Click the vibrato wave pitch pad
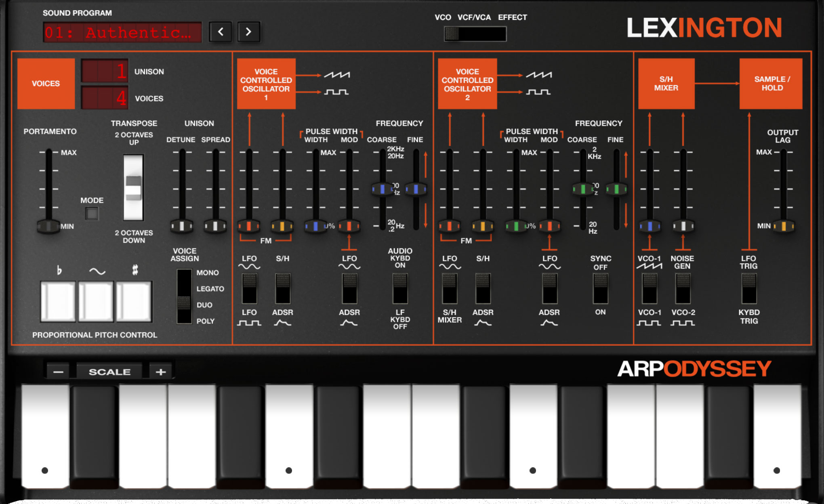This screenshot has width=824, height=504. (x=96, y=301)
